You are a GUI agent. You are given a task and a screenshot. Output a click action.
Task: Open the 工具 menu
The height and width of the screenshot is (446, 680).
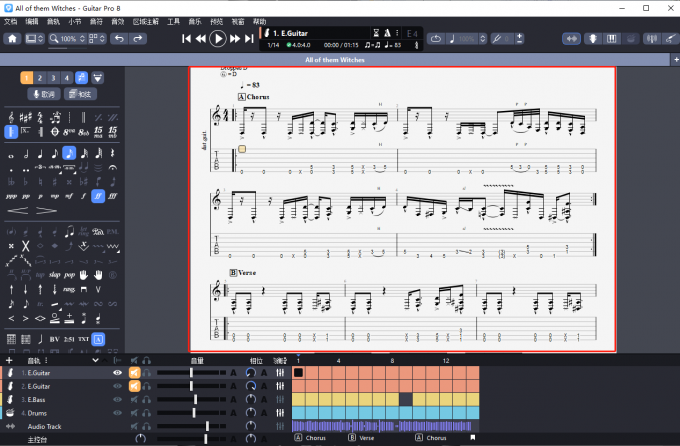(x=174, y=21)
